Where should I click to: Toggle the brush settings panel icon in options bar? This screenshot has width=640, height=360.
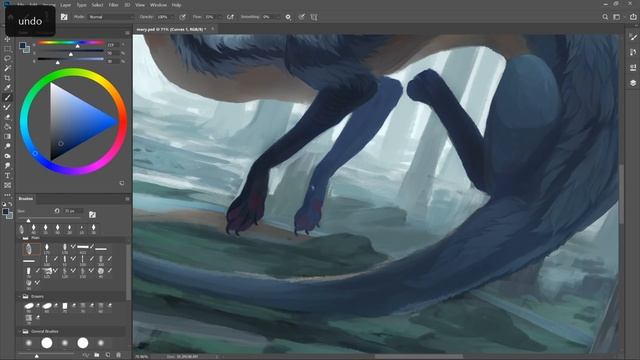pyautogui.click(x=64, y=17)
